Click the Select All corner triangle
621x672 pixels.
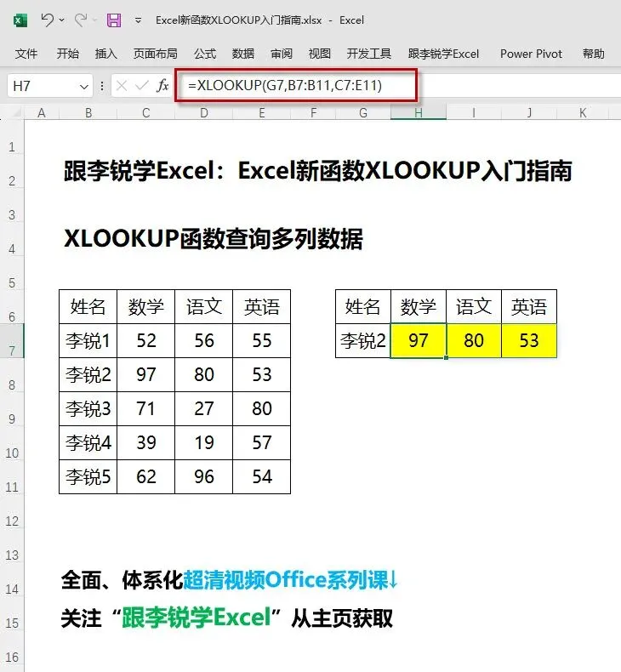[x=15, y=113]
